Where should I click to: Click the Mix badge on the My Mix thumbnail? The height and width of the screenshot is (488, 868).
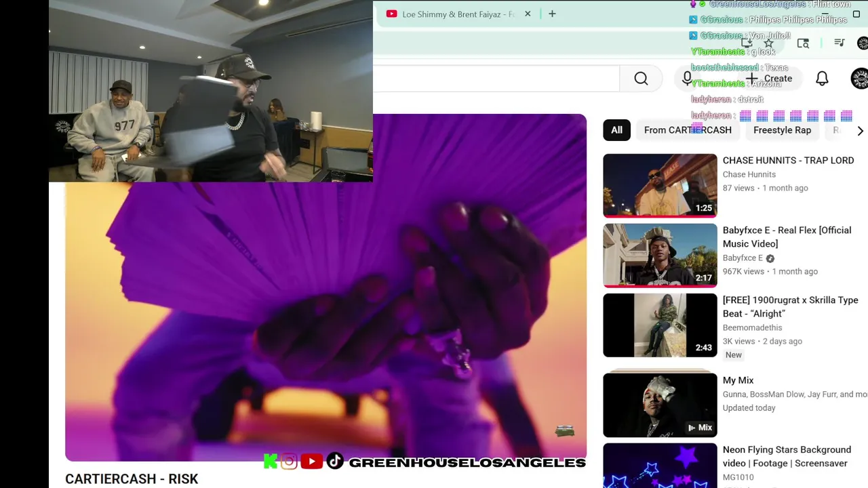(x=699, y=428)
